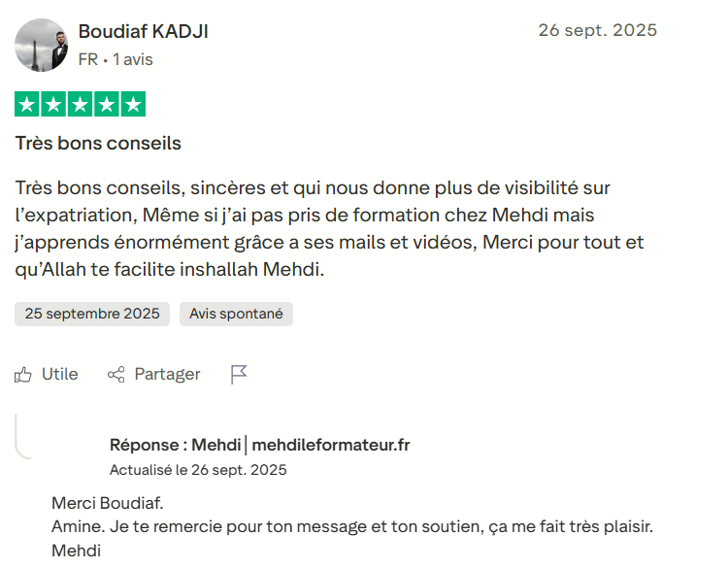This screenshot has height=569, width=728.
Task: Open the reviewer name Boudiaf KADJI
Action: 143,31
